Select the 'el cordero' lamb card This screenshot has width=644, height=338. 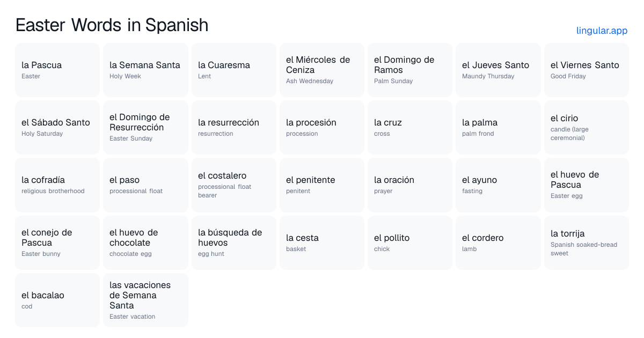pyautogui.click(x=498, y=243)
